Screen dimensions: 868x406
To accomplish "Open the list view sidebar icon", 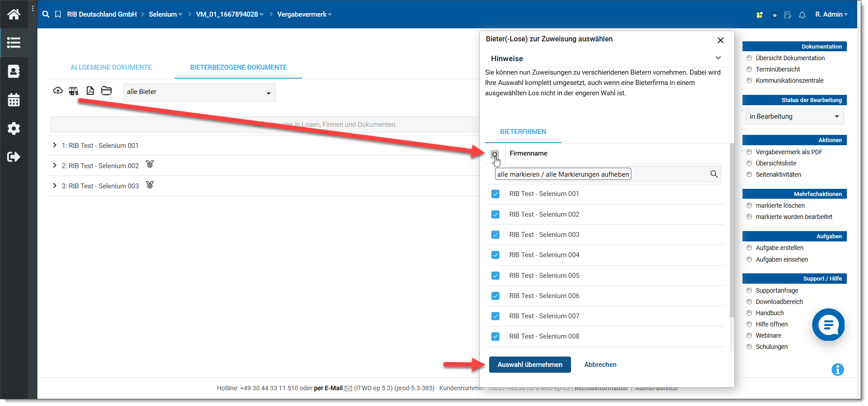I will [x=13, y=43].
